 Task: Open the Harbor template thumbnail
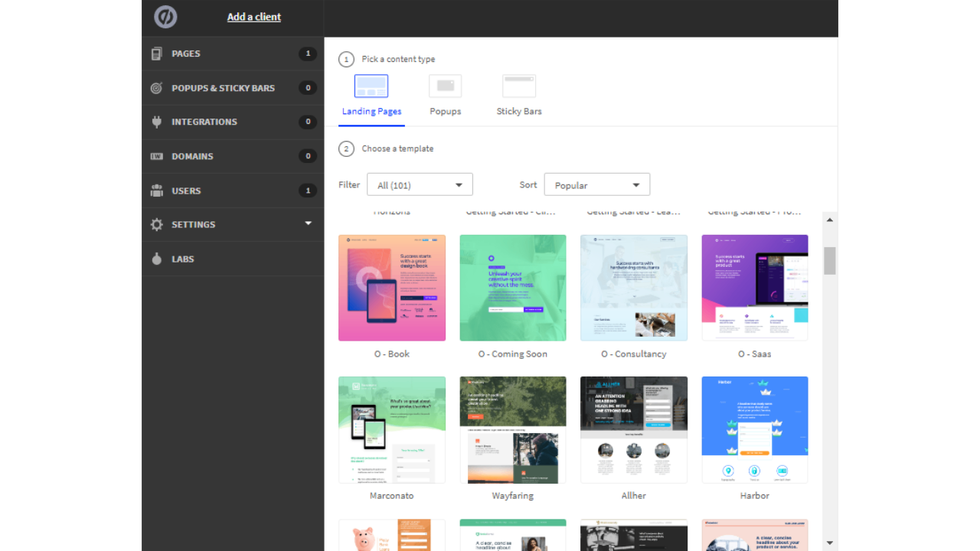pos(754,429)
